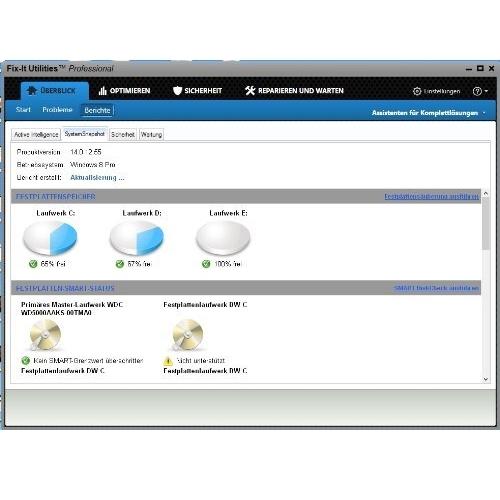This screenshot has width=500, height=500.
Task: Expand Assistenten für Komplettlösungen dropdown
Action: pyautogui.click(x=484, y=113)
